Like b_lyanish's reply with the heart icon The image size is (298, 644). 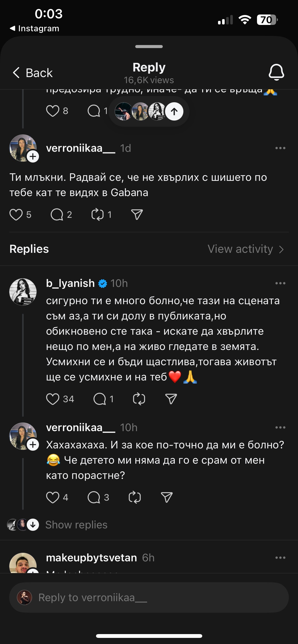[x=53, y=399]
